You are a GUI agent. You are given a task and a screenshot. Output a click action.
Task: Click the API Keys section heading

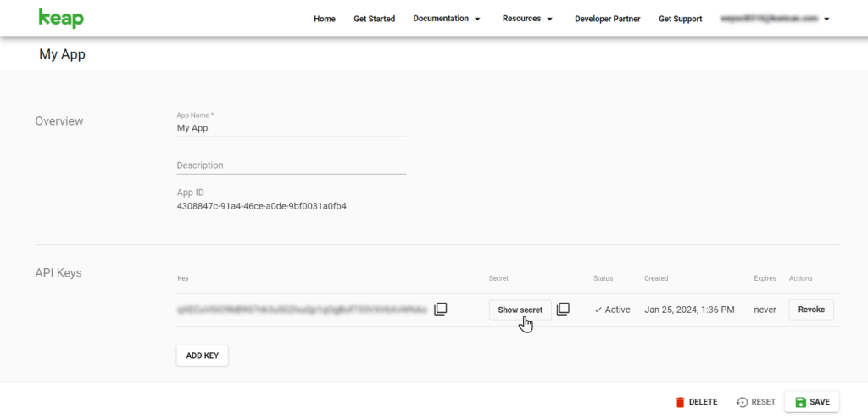click(x=58, y=272)
